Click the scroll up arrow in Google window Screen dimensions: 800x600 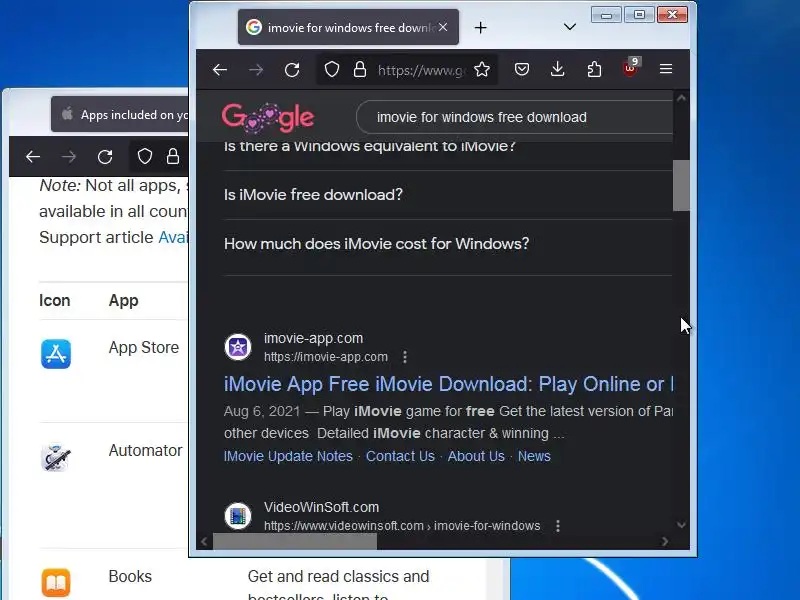681,98
